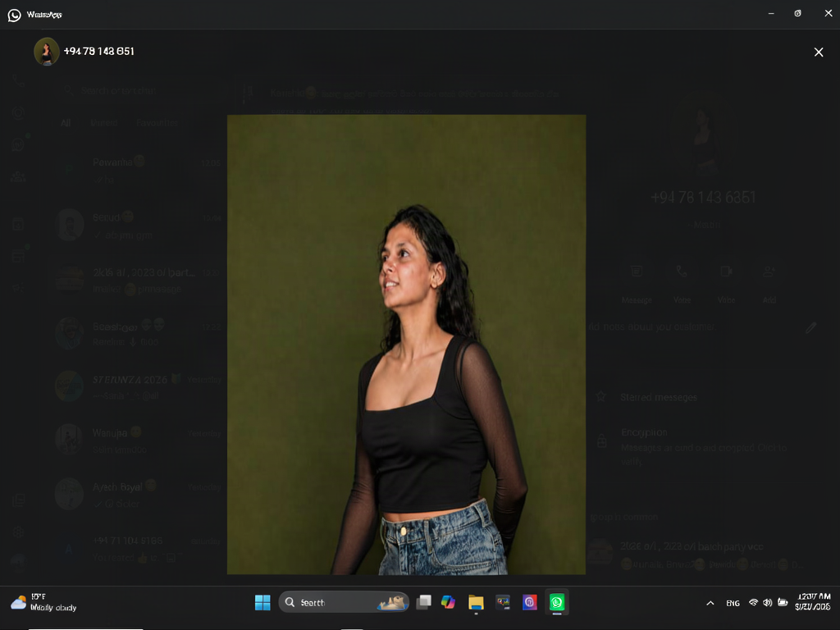The image size is (840, 630).
Task: Focus the taskbar Search box
Action: [344, 603]
